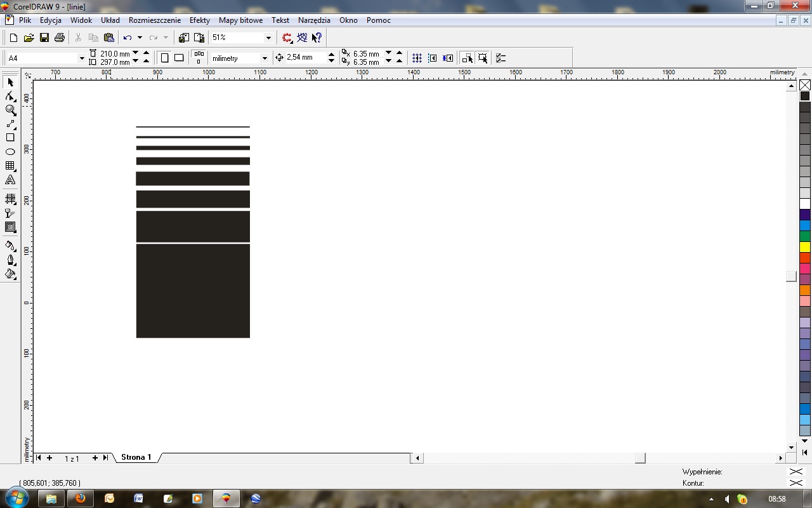812x508 pixels.
Task: Select the Pick tool in toolbox
Action: 10,83
